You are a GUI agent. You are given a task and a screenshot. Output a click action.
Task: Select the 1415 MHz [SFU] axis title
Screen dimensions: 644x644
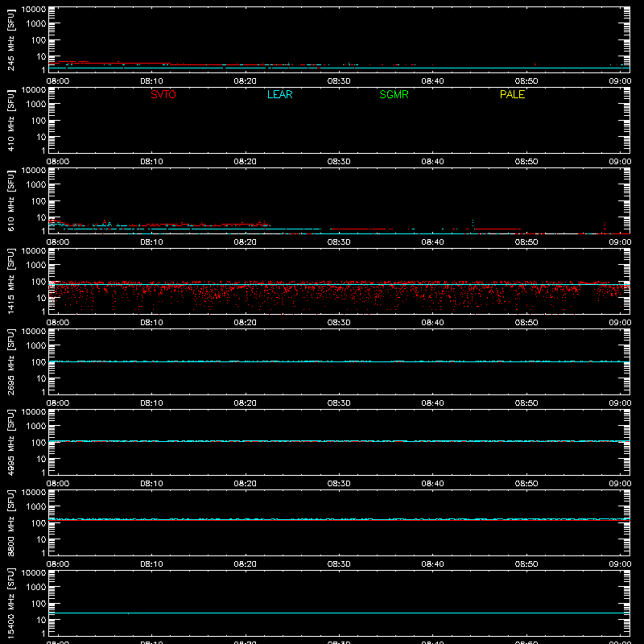coord(10,282)
